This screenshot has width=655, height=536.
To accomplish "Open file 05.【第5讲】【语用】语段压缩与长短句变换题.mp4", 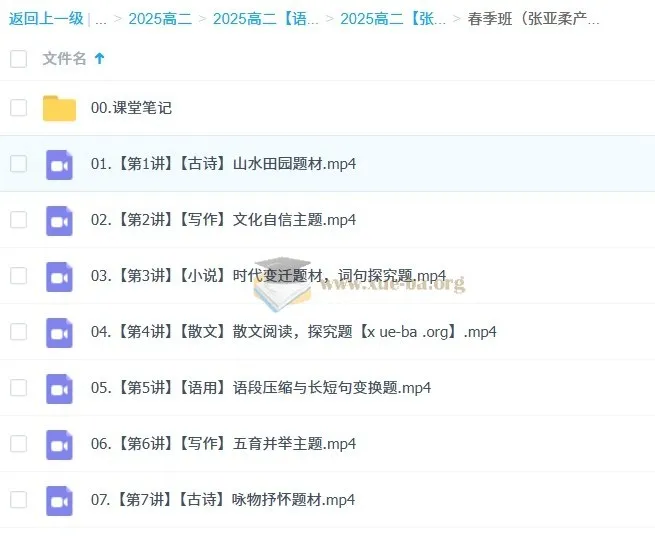I will pyautogui.click(x=261, y=388).
